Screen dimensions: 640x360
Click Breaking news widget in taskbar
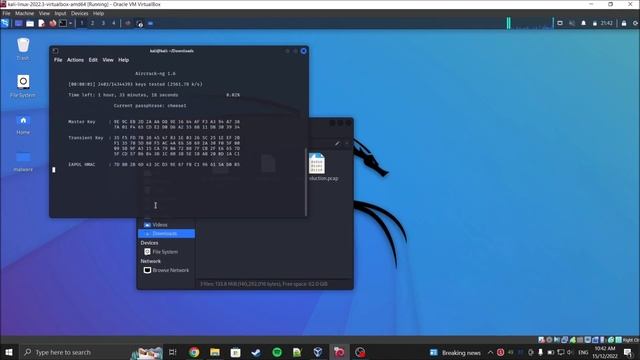coord(455,353)
